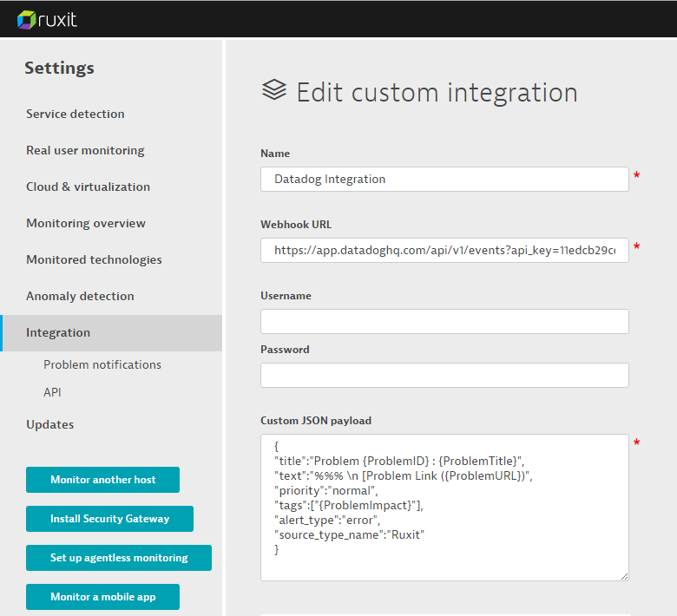Click the Custom JSON payload resize handle
The height and width of the screenshot is (616, 677).
tap(623, 575)
